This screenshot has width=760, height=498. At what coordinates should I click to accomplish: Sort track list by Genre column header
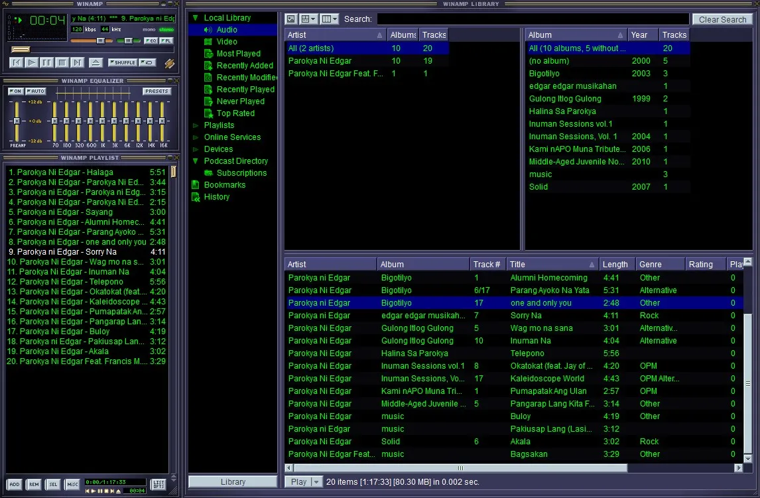660,264
